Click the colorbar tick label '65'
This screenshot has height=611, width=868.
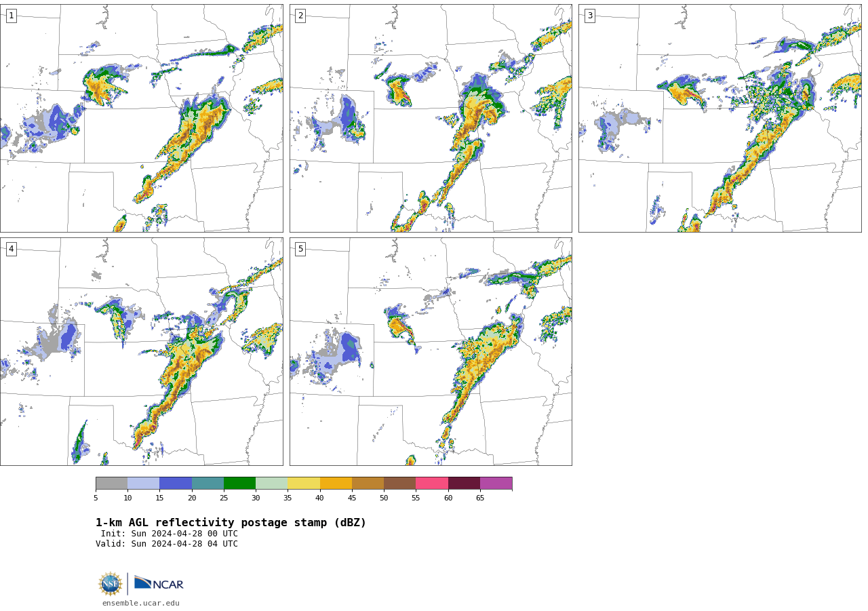pyautogui.click(x=480, y=498)
